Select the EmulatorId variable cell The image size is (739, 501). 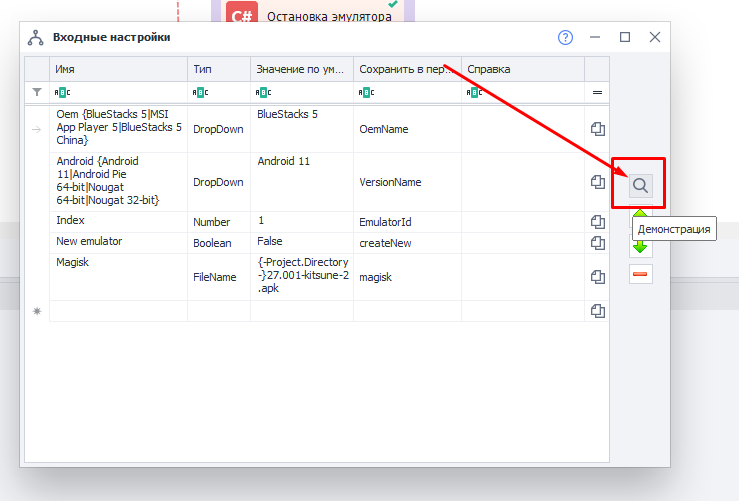tap(406, 222)
